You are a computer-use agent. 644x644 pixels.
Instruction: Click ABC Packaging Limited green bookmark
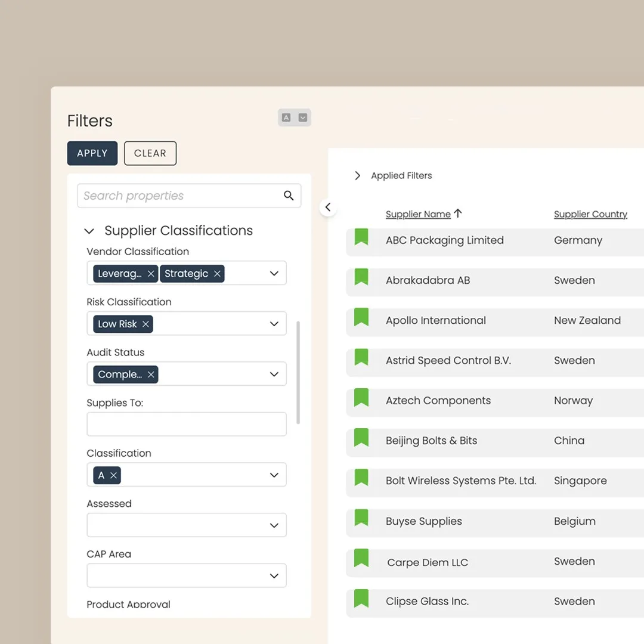click(x=361, y=237)
